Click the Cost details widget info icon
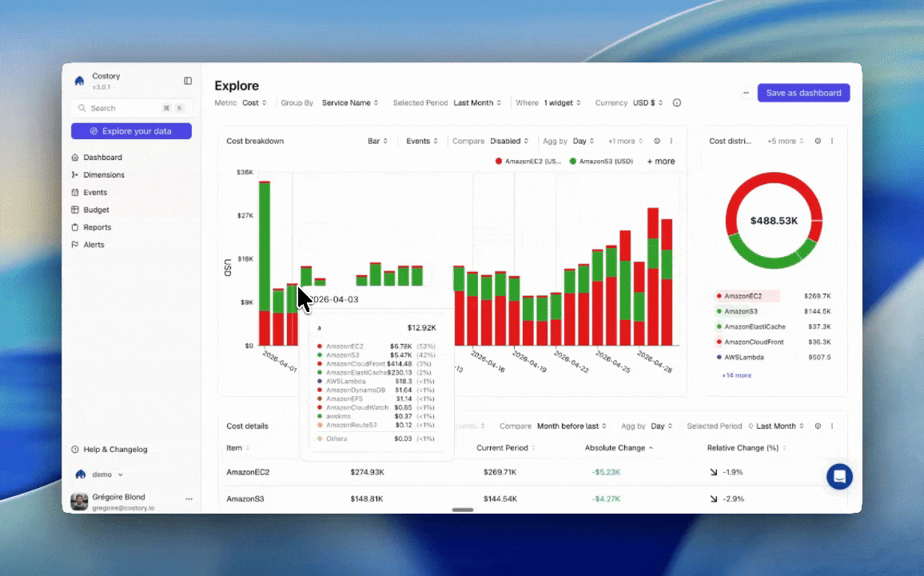Screen dimensions: 924x576 click(x=818, y=426)
